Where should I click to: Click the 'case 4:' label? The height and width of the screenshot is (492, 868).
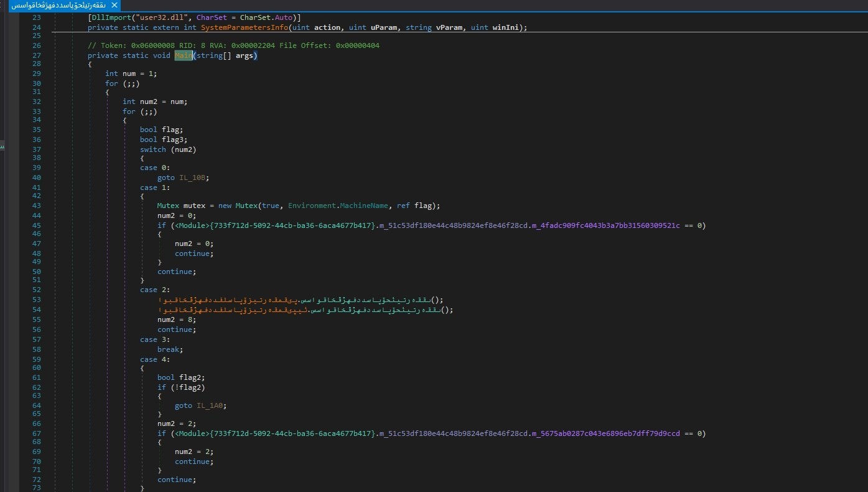tap(155, 359)
